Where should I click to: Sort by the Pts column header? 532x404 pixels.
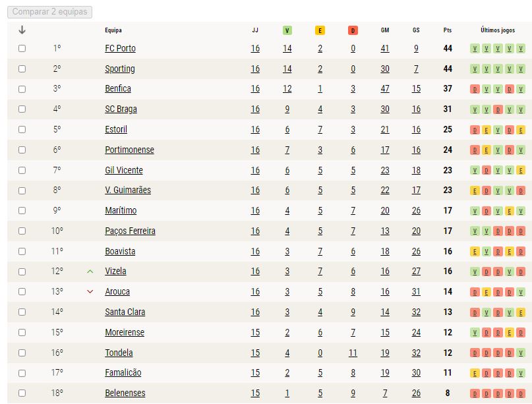[448, 30]
